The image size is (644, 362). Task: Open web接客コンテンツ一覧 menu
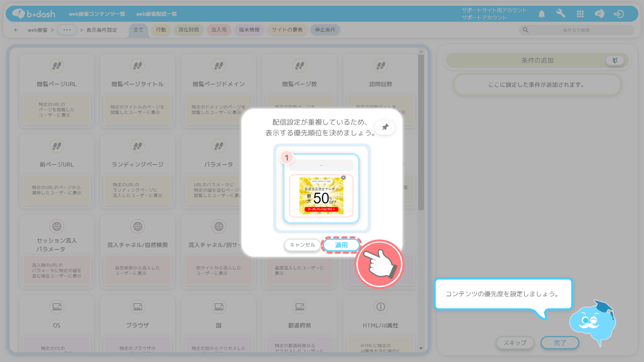point(97,14)
